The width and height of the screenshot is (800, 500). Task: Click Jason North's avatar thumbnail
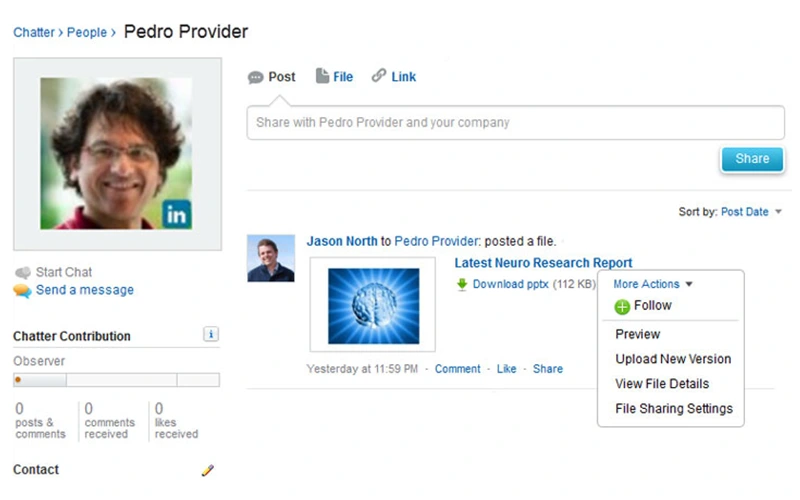[x=271, y=258]
